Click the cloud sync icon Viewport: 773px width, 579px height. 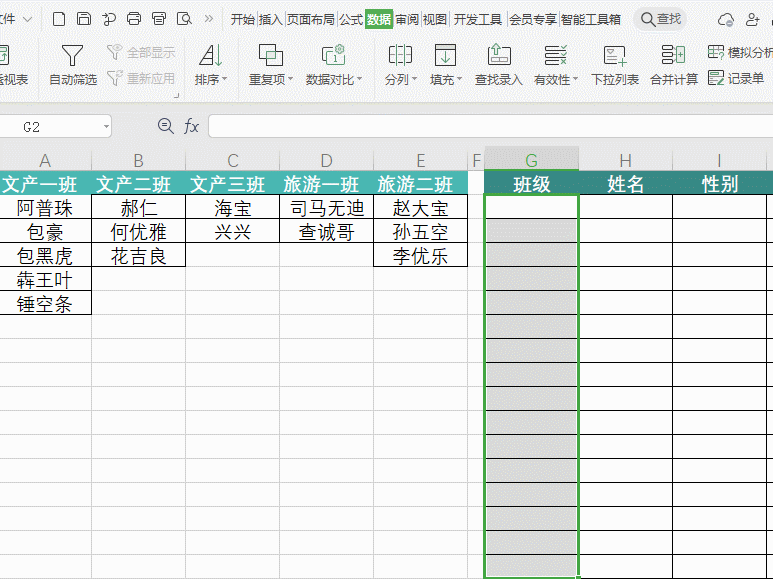(x=726, y=20)
